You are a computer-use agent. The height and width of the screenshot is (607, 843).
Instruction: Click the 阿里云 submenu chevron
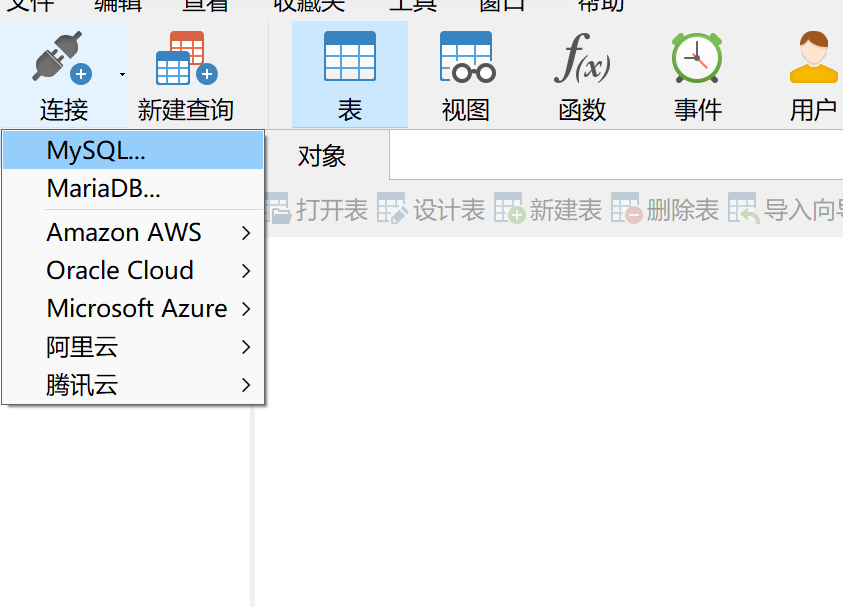[246, 347]
